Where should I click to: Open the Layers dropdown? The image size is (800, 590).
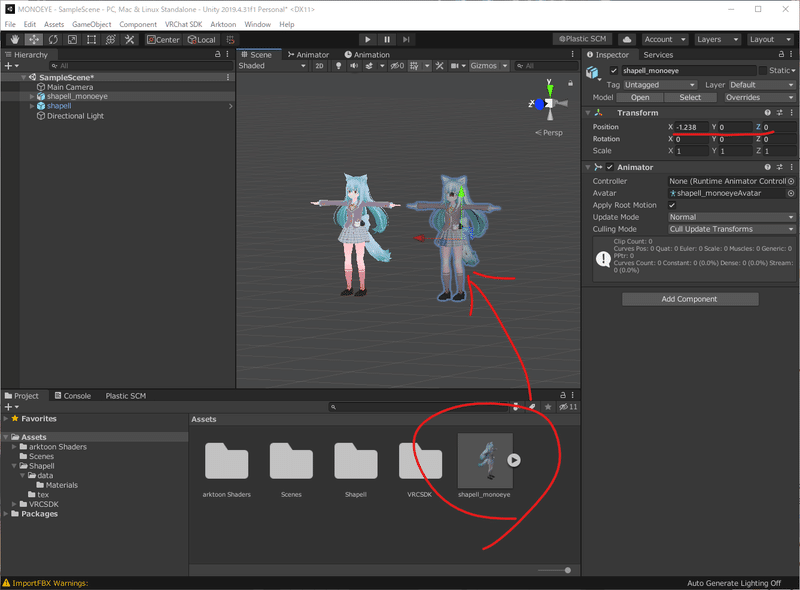click(x=717, y=39)
